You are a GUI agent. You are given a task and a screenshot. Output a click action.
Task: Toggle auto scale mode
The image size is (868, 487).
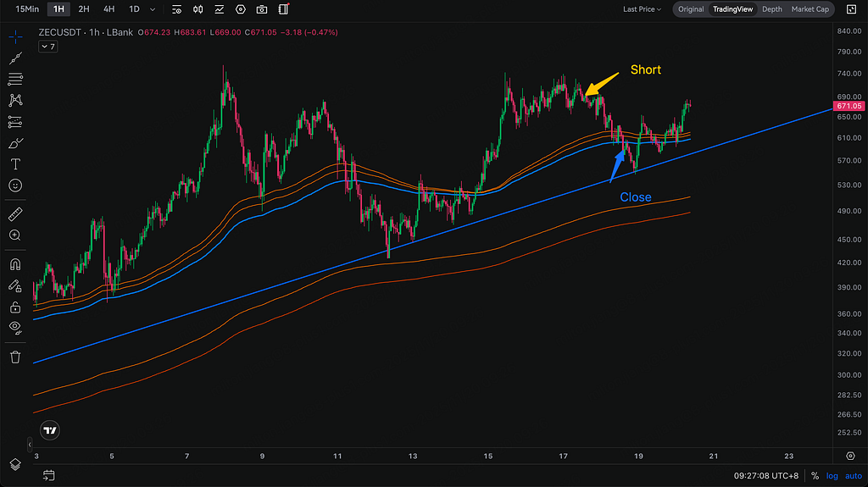click(853, 476)
